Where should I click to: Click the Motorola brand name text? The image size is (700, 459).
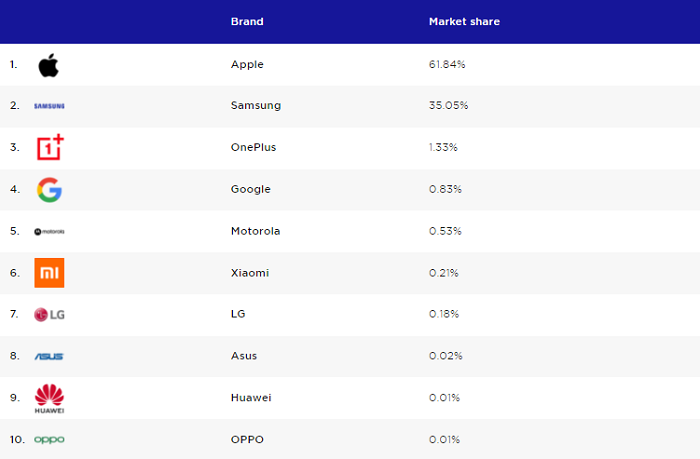(255, 231)
